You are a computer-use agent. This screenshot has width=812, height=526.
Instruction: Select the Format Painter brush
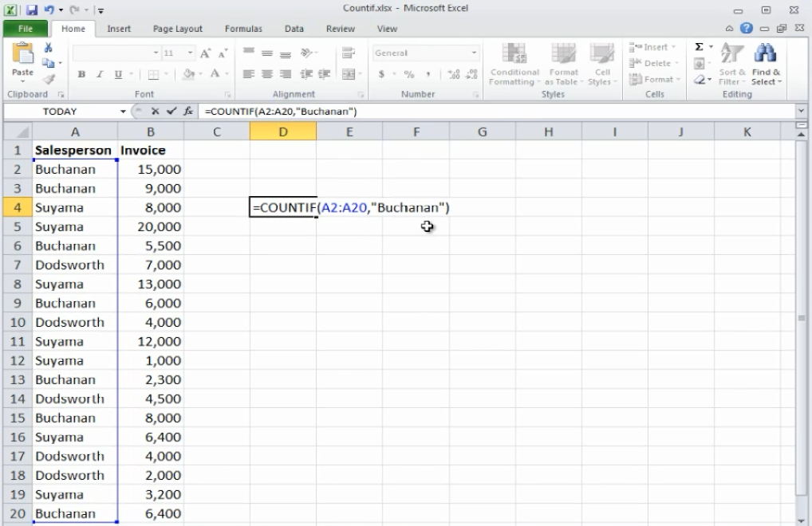(48, 78)
